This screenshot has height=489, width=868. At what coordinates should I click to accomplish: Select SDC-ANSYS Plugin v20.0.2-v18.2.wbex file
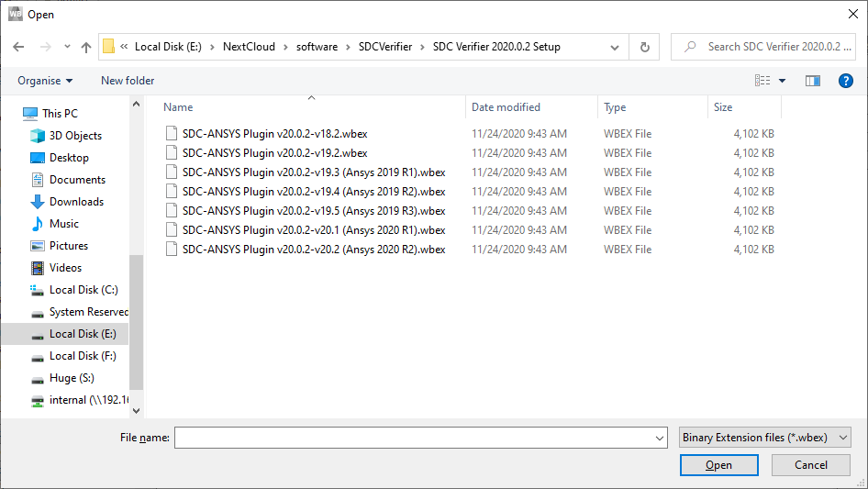tap(274, 133)
